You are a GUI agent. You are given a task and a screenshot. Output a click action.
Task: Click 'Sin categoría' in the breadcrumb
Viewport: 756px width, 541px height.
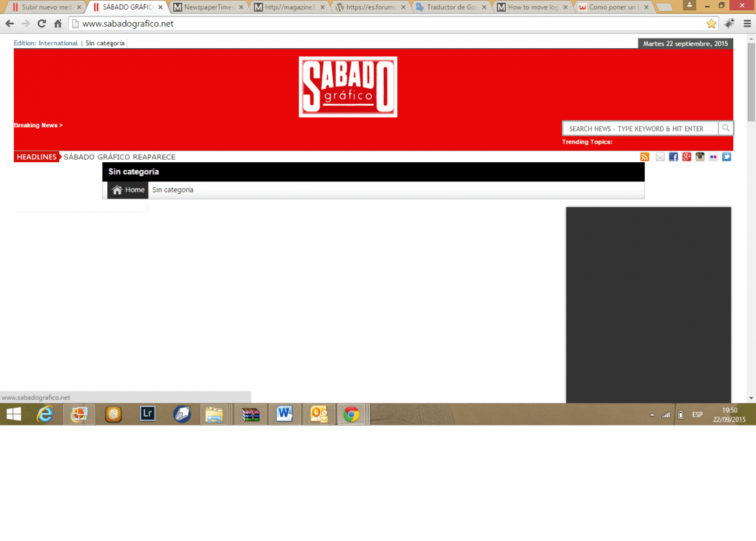pyautogui.click(x=173, y=190)
